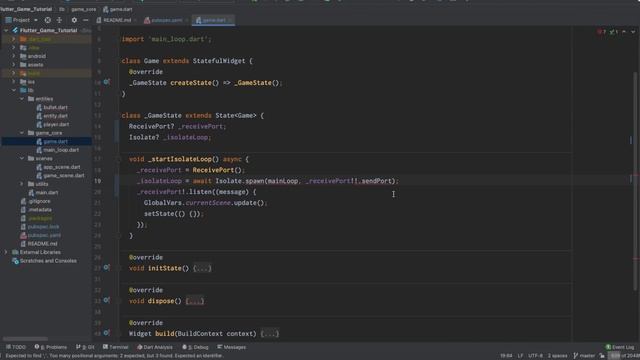Click editor vertical scrollbar
Viewport: 640px width, 360px height.
[635, 182]
